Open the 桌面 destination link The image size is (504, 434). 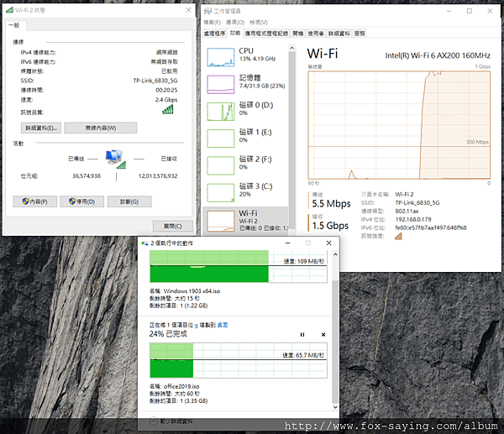click(223, 325)
